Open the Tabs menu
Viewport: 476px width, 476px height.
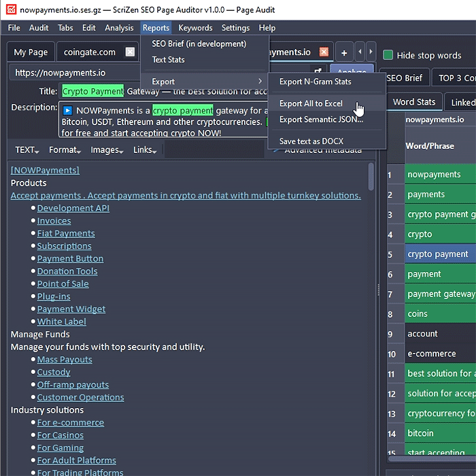pos(65,28)
